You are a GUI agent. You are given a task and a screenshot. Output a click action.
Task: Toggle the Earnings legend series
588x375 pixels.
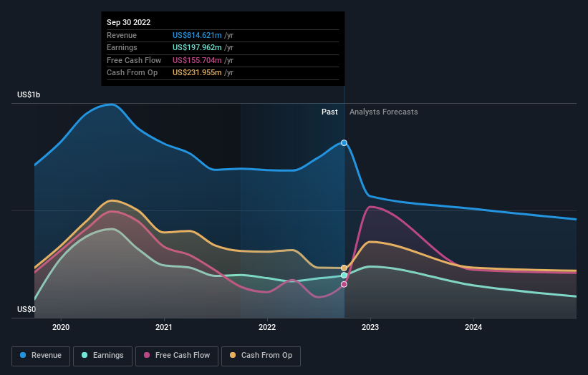click(x=102, y=356)
